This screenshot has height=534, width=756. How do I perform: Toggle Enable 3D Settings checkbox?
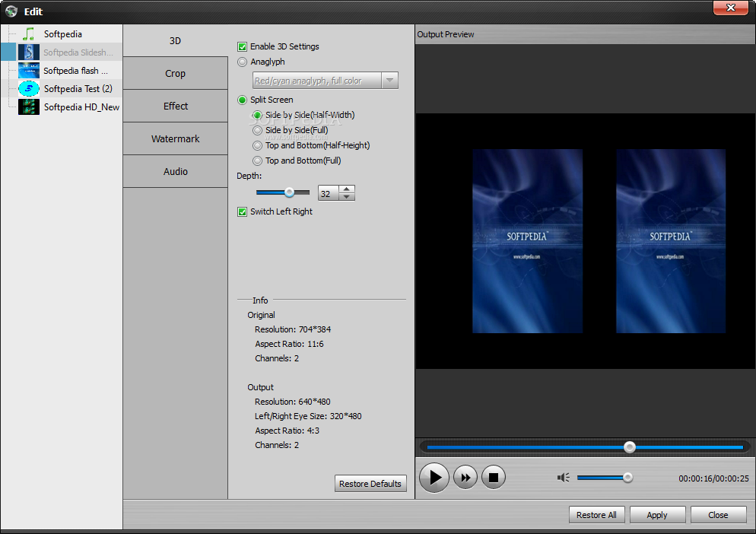pos(242,47)
